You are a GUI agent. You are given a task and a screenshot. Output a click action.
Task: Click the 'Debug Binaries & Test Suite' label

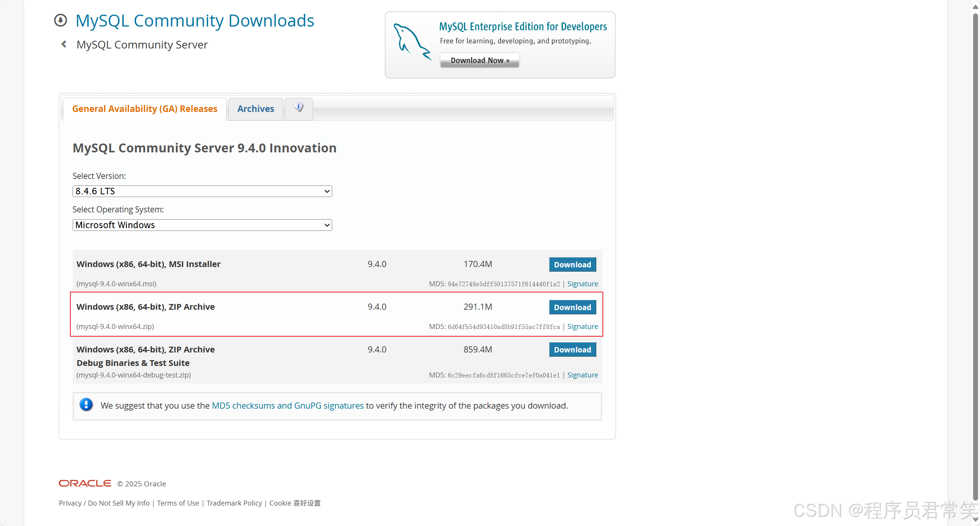point(133,363)
